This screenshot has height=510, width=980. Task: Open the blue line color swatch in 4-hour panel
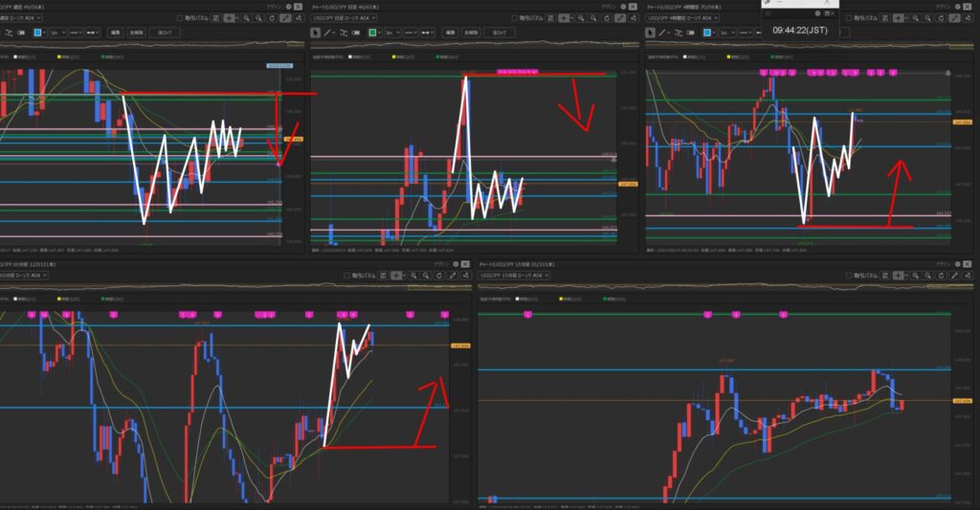click(707, 33)
